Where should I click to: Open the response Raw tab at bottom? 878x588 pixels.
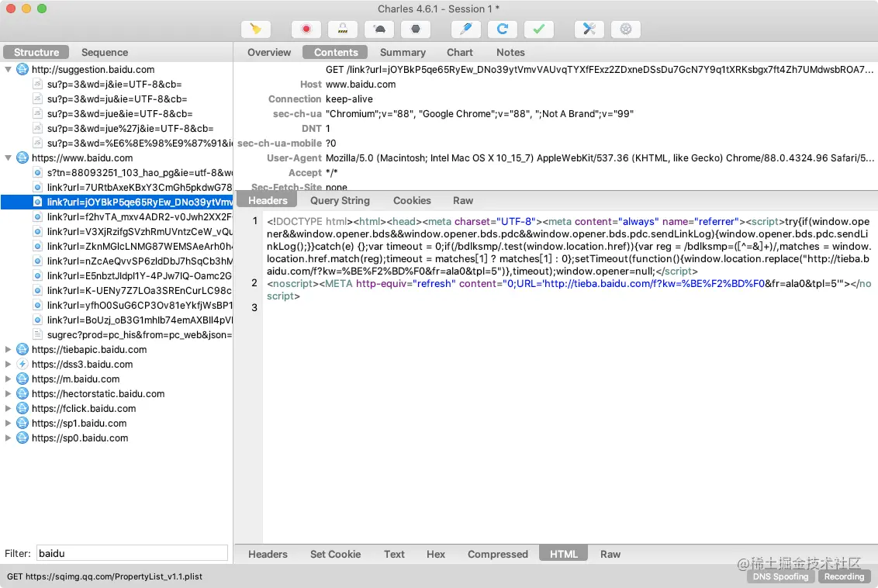point(610,554)
